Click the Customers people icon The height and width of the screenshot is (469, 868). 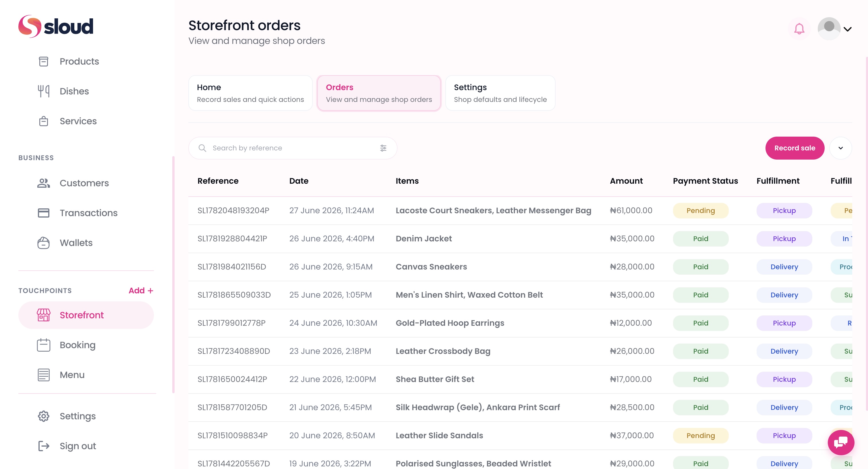click(43, 183)
